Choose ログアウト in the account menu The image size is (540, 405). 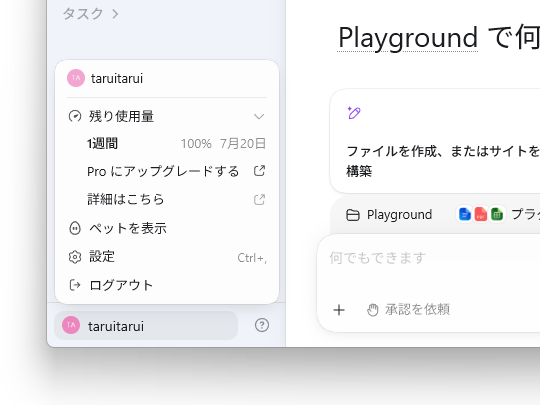167,285
